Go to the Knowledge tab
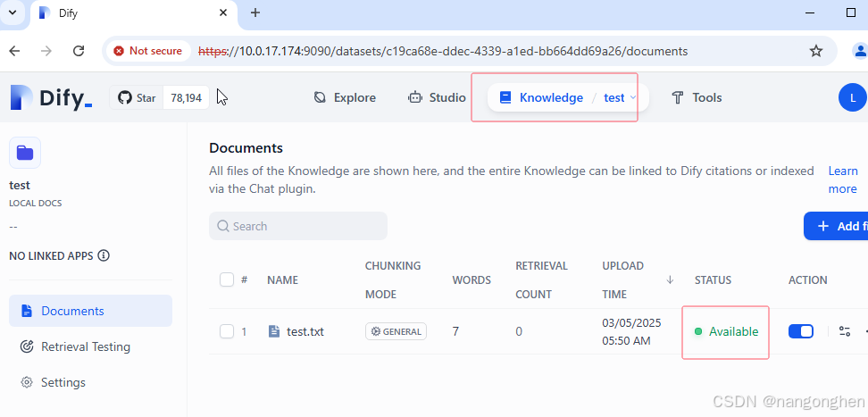Screen dimensions: 868x417 coord(541,97)
